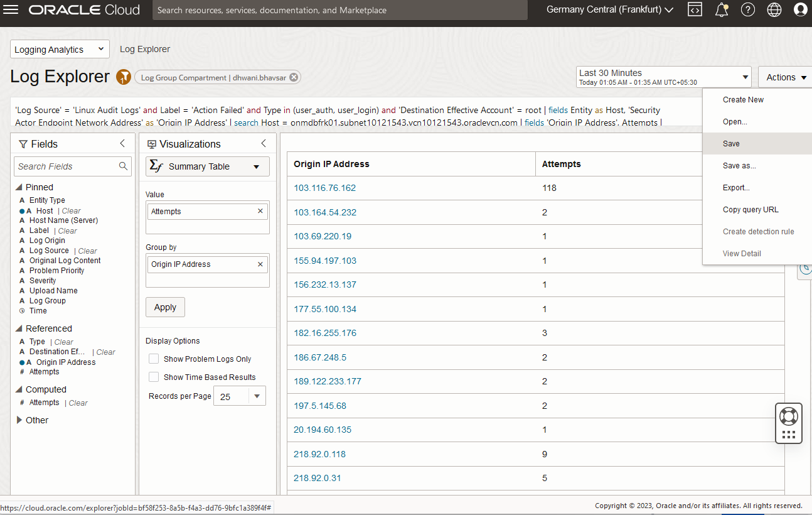Open the user profile menu
The width and height of the screenshot is (812, 515).
pos(800,9)
